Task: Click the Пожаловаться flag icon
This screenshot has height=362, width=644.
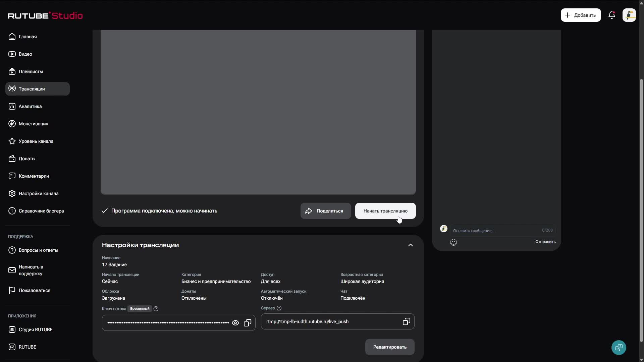Action: [x=12, y=290]
